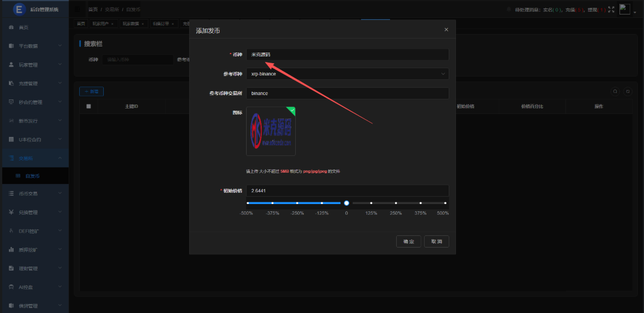Click the 兑换管理 yen icon in sidebar

pyautogui.click(x=12, y=212)
